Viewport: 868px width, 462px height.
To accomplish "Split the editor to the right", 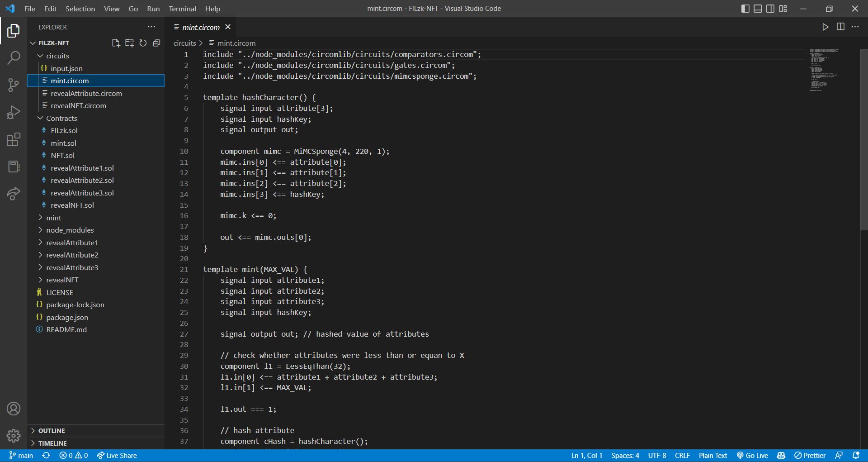I will [x=840, y=27].
